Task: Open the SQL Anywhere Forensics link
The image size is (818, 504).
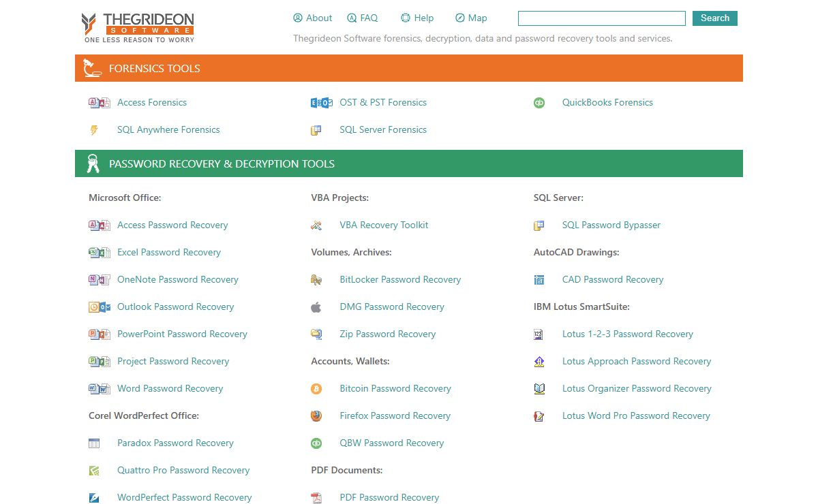Action: tap(168, 130)
